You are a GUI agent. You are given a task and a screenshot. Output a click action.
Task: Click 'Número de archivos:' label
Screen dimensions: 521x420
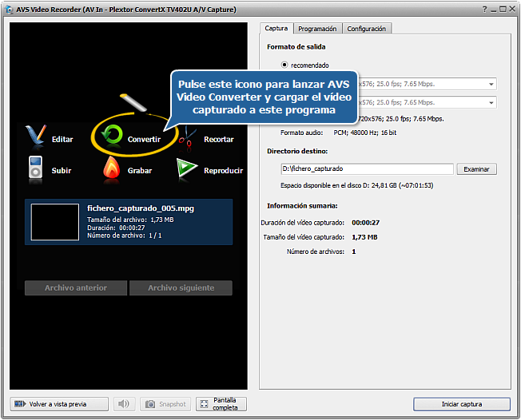(x=316, y=252)
